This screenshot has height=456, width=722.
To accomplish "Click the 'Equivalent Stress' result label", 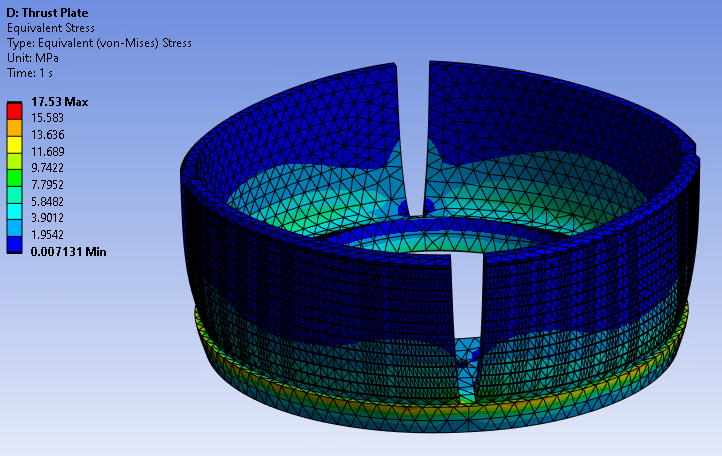I will [x=51, y=28].
